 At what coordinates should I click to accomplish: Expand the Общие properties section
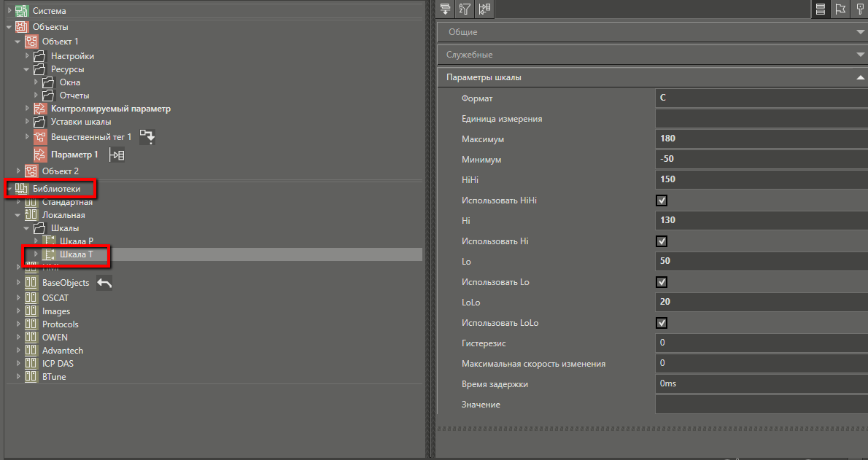(x=861, y=32)
